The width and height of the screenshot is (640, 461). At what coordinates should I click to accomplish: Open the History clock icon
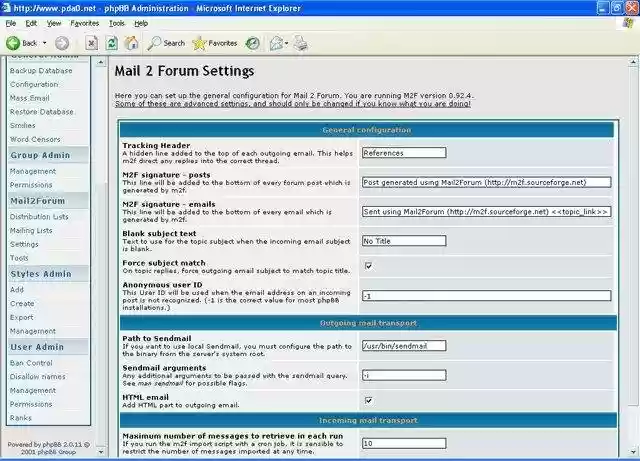[x=252, y=43]
